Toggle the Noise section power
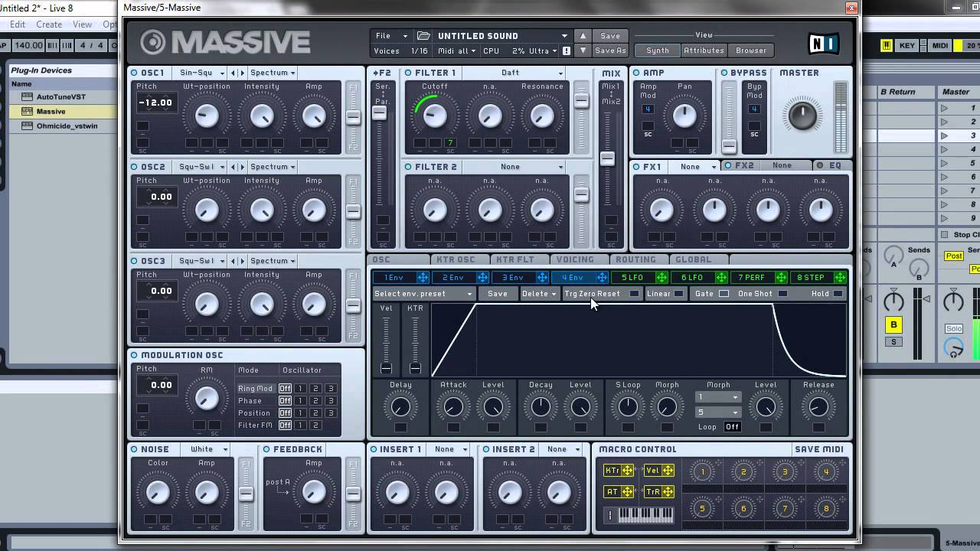Image resolution: width=980 pixels, height=551 pixels. click(134, 449)
